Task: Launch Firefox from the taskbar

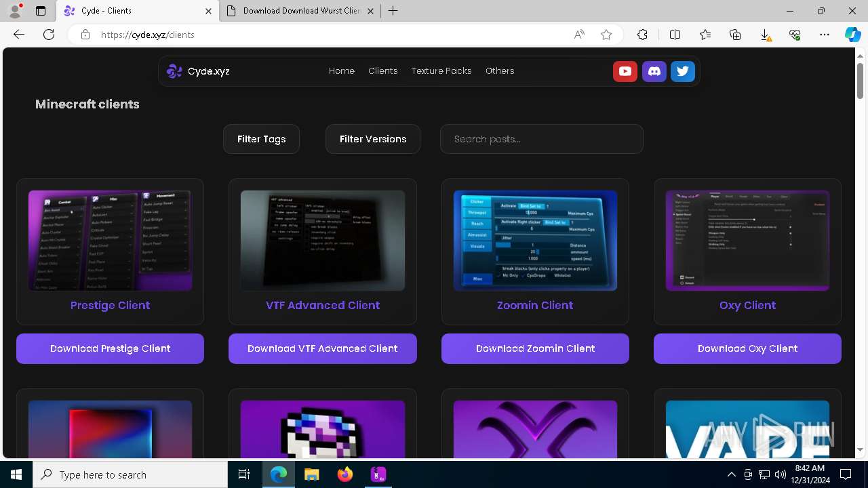Action: click(344, 474)
